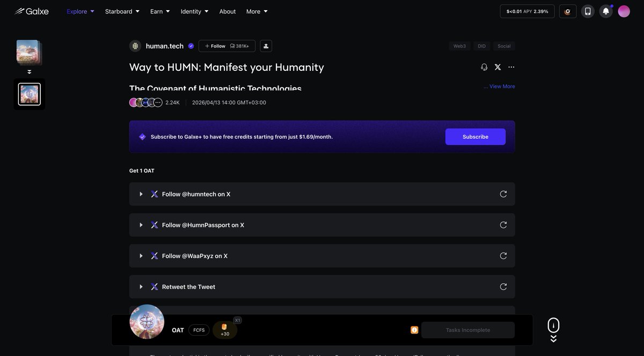
Task: Open the Earn dropdown menu
Action: tap(160, 11)
